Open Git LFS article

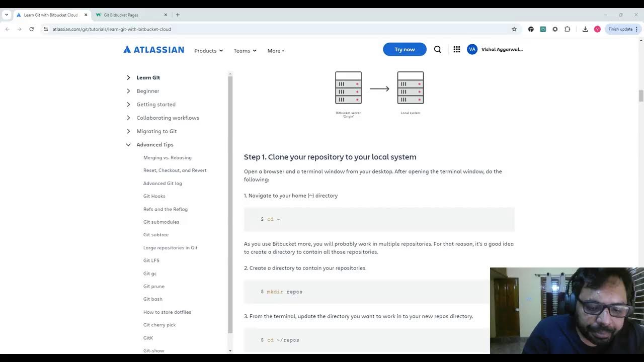[151, 260]
